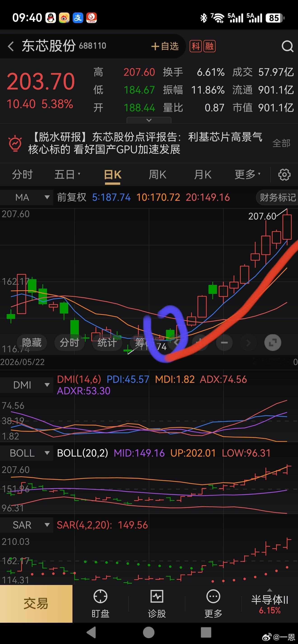Change 前复权 adjustment mode
Viewport: 298px width, 644px height.
pyautogui.click(x=72, y=197)
